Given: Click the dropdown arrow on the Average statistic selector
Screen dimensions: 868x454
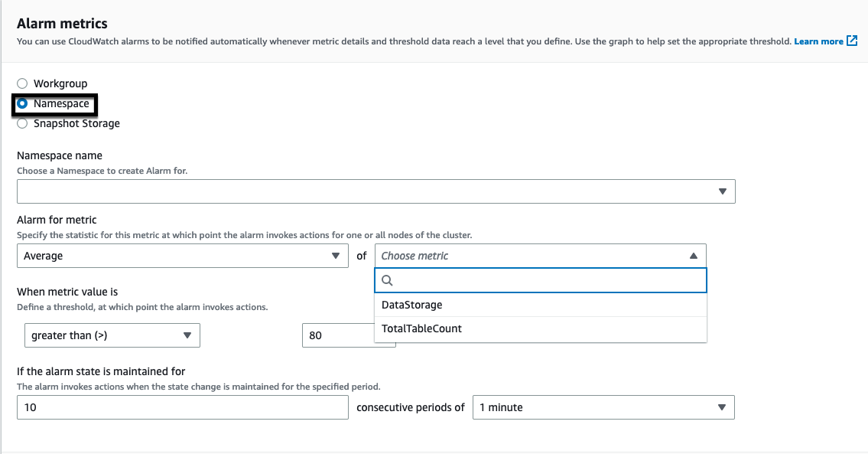Looking at the screenshot, I should (334, 255).
